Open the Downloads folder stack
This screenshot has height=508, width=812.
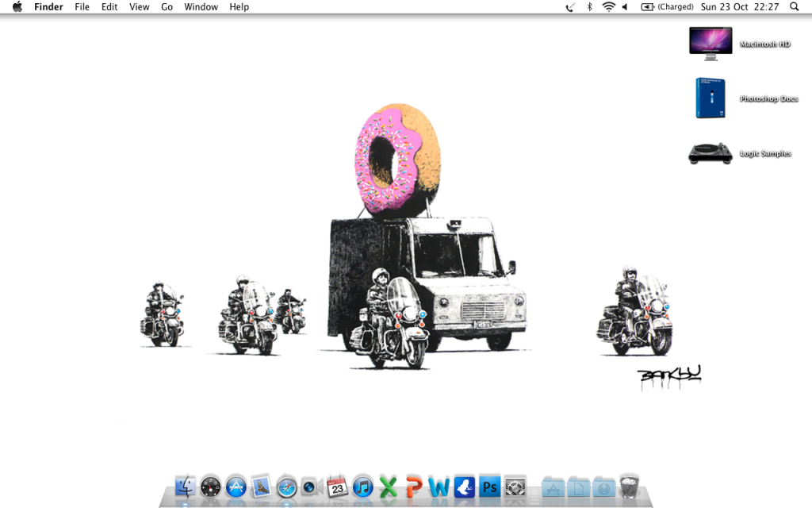pos(603,488)
